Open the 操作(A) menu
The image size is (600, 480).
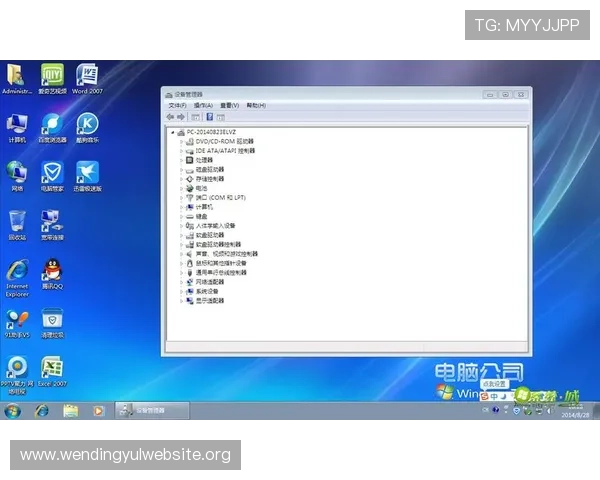203,105
